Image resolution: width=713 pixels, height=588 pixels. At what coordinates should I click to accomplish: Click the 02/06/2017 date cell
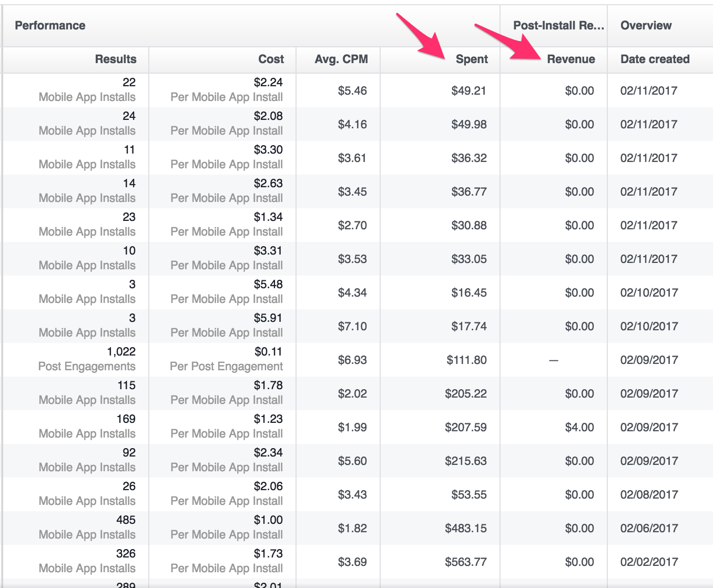649,528
